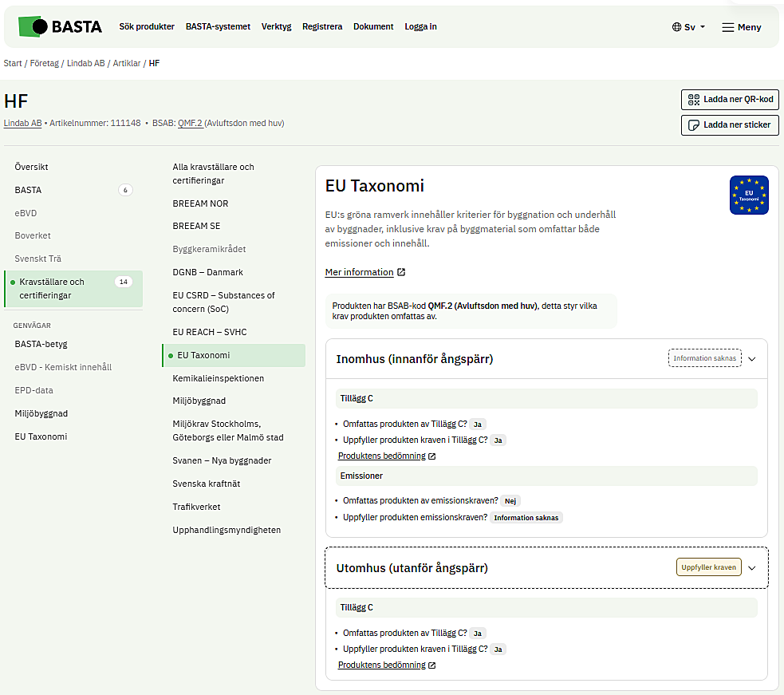
Task: Select Kravställare och certifieringar sidebar item
Action: tap(73, 289)
